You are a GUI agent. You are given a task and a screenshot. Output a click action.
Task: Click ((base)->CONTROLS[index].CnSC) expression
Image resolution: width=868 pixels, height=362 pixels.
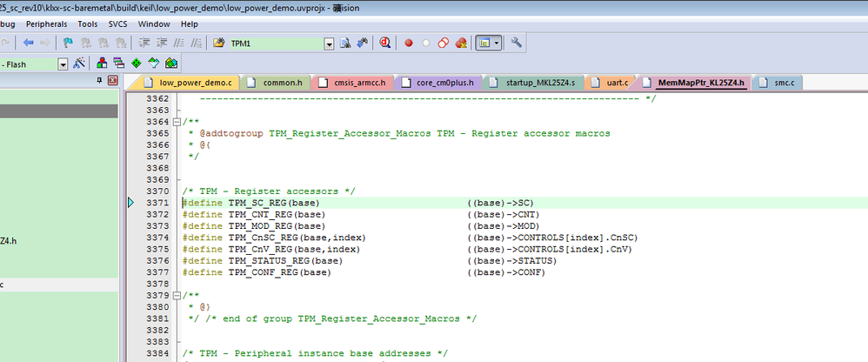click(552, 238)
